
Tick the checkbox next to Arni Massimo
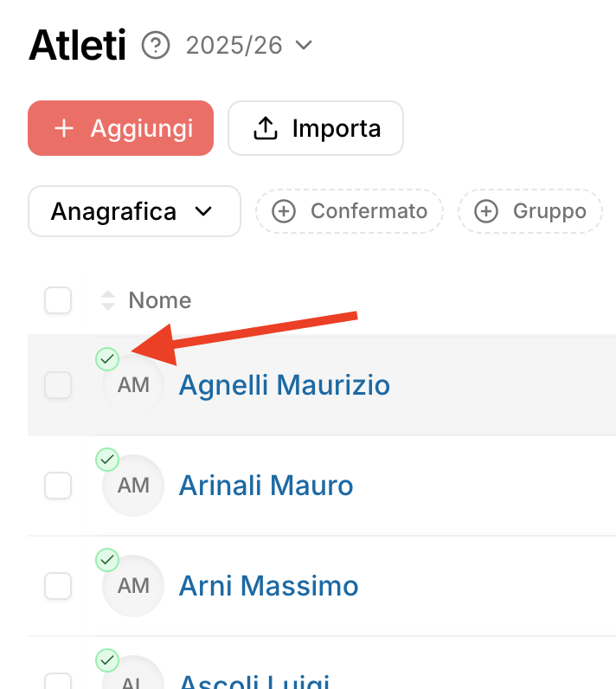click(x=58, y=586)
